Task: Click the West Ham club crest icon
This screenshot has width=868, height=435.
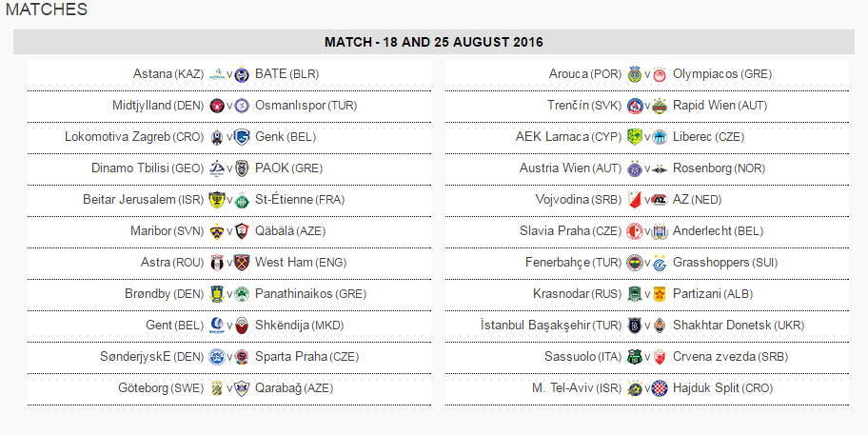Action: click(x=242, y=262)
